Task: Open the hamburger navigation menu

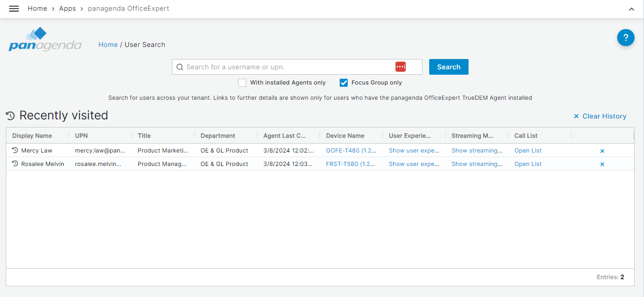Action: pyautogui.click(x=14, y=9)
